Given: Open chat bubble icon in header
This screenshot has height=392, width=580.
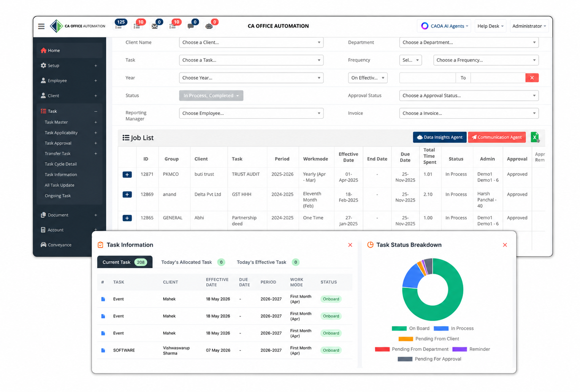Looking at the screenshot, I should pos(190,26).
